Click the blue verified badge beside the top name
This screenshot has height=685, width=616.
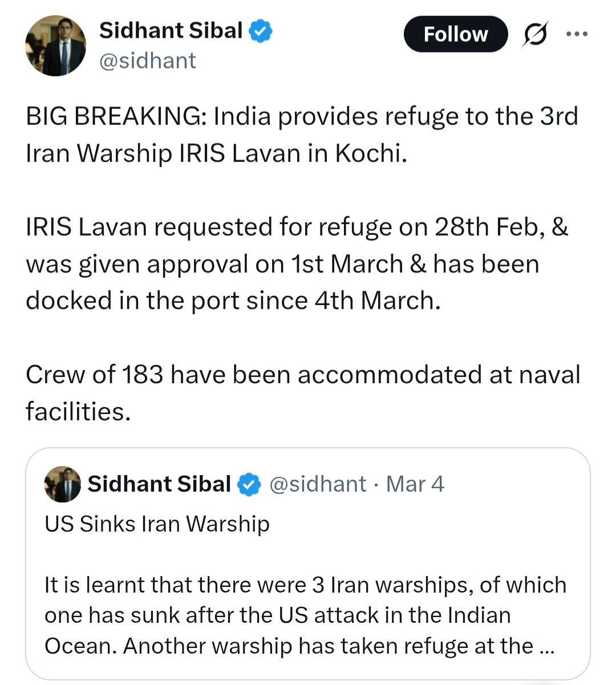coord(261,31)
